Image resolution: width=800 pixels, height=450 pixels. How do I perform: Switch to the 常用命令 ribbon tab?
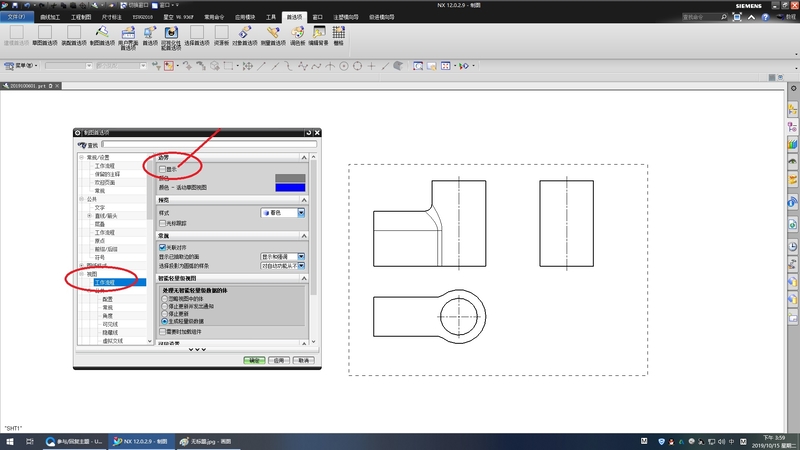coord(214,17)
